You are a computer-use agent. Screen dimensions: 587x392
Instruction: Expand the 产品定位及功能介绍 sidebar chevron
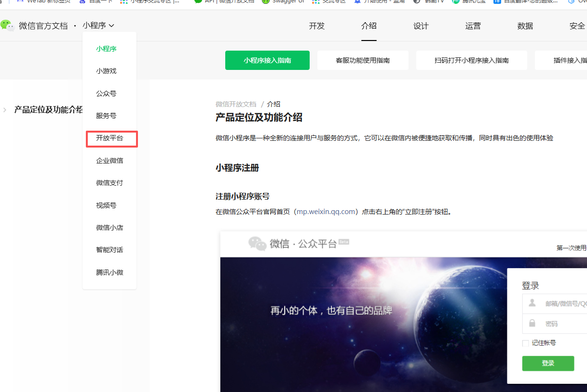tap(5, 110)
